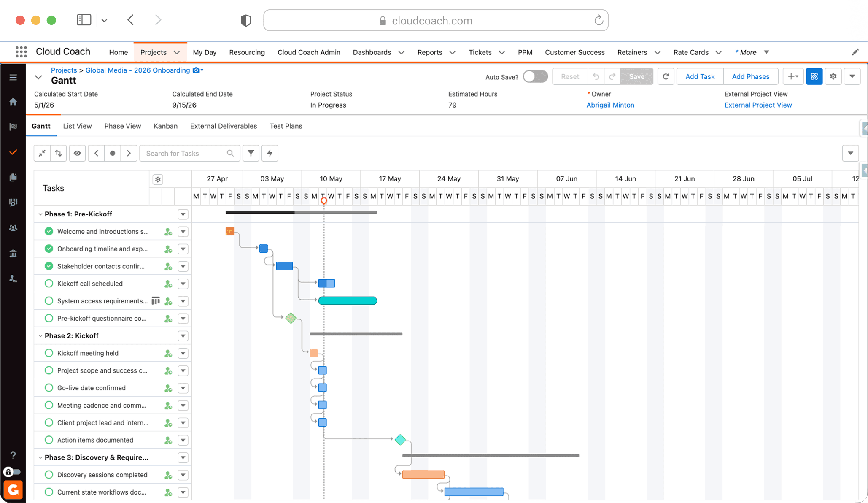Open the bank building sidebar icon
The height and width of the screenshot is (503, 868).
tap(13, 253)
